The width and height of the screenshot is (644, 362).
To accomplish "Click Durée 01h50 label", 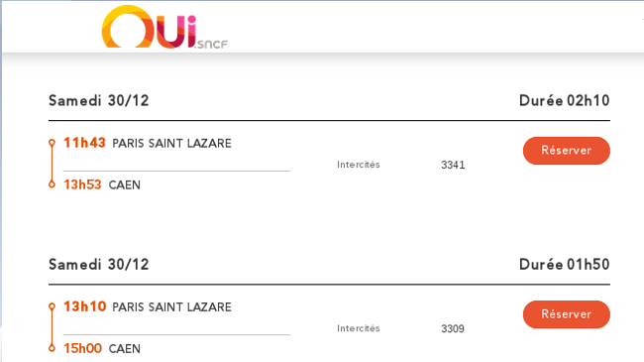I will (565, 265).
